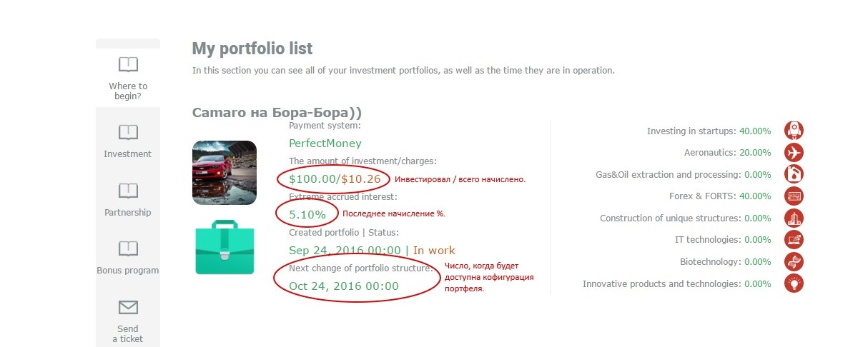The image size is (868, 347).
Task: Click the red Camaro portfolio thumbnail
Action: 225,172
